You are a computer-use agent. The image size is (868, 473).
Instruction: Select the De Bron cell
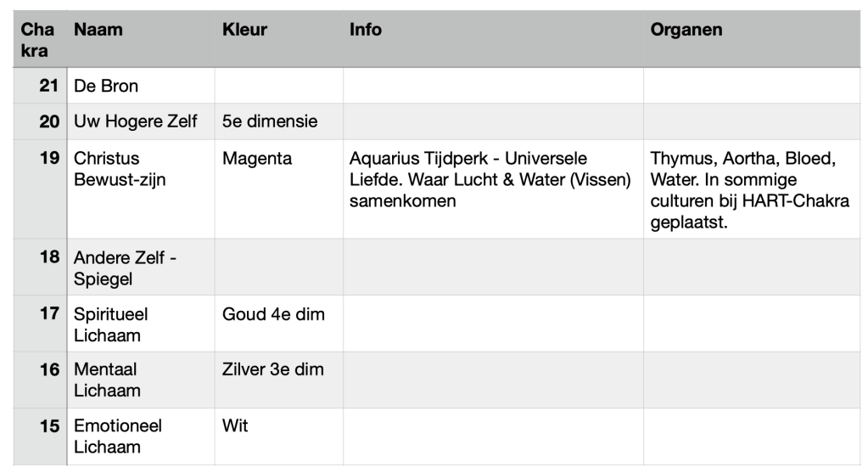click(106, 86)
